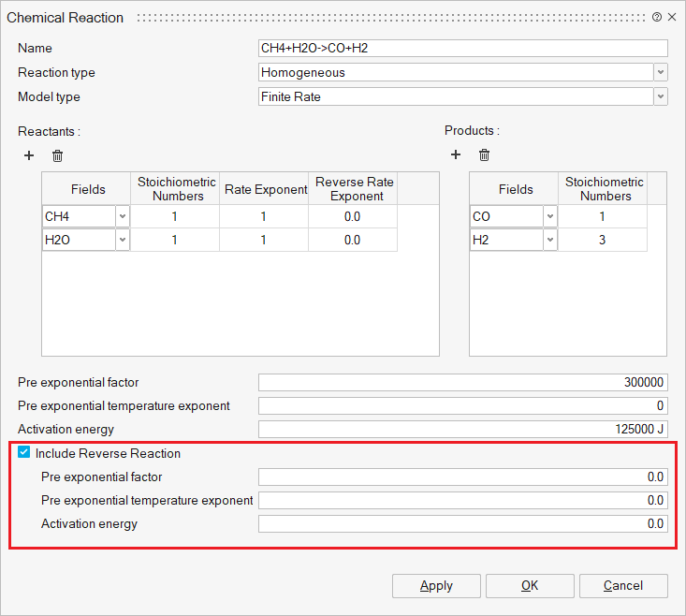
Task: Delete product using trash icon
Action: [x=484, y=155]
